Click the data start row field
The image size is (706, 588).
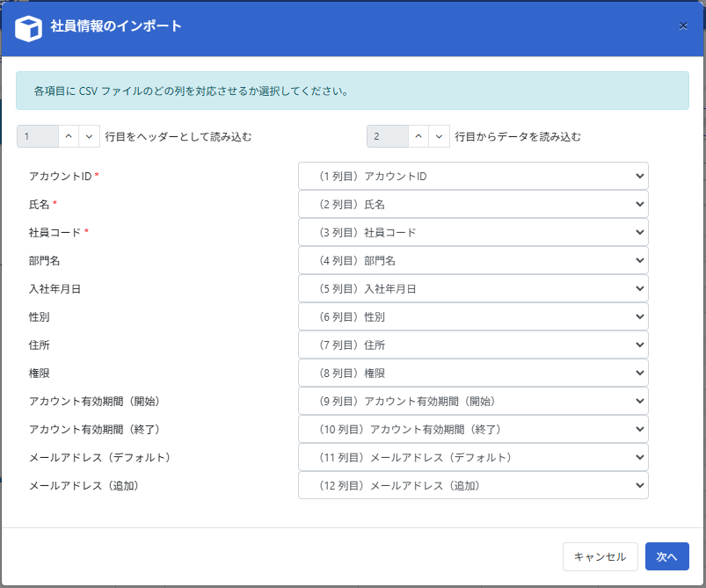point(388,136)
